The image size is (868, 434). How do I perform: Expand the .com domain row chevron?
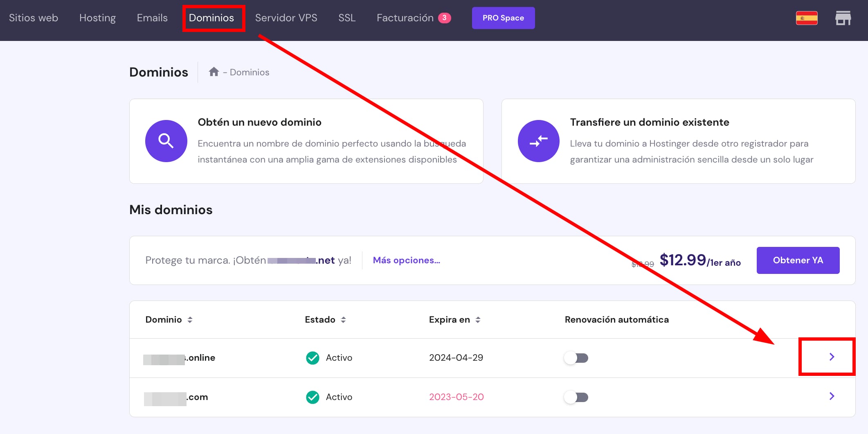(x=832, y=396)
